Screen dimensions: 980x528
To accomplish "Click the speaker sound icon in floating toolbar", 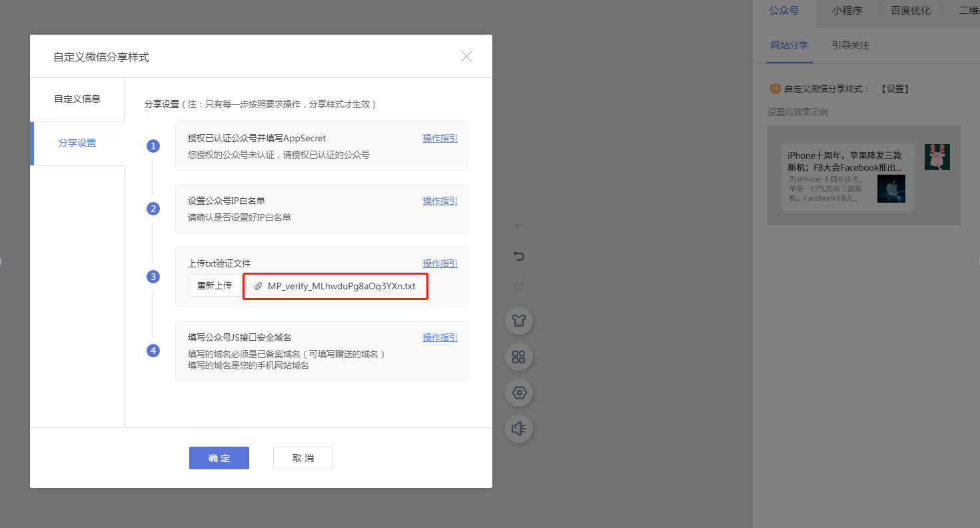I will pyautogui.click(x=519, y=429).
